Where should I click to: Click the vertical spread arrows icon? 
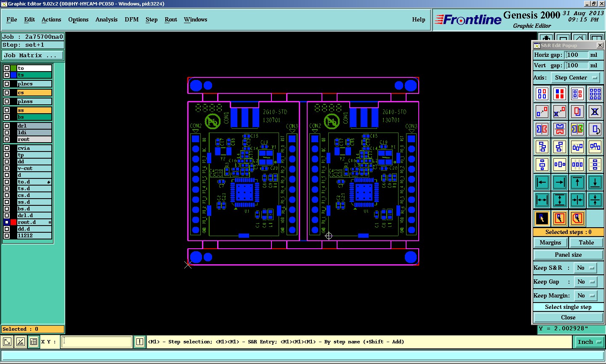[560, 200]
